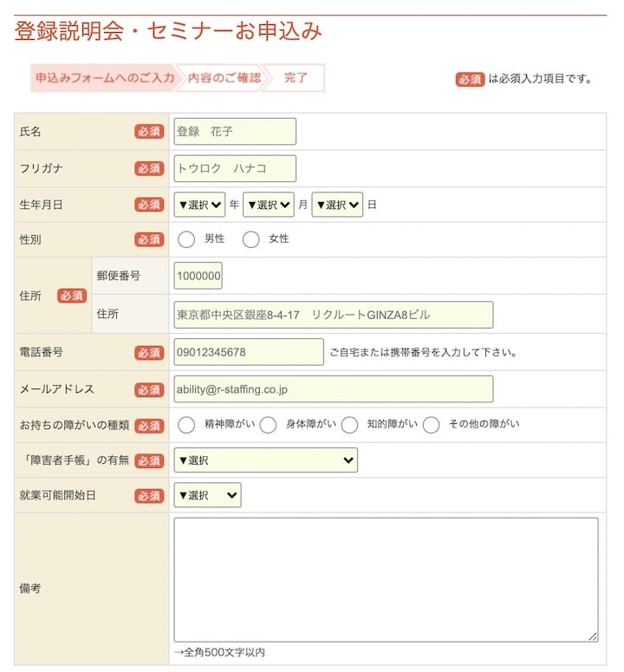Expand the 障害者手帳の有無 dropdown
The image size is (624, 672).
pyautogui.click(x=265, y=460)
